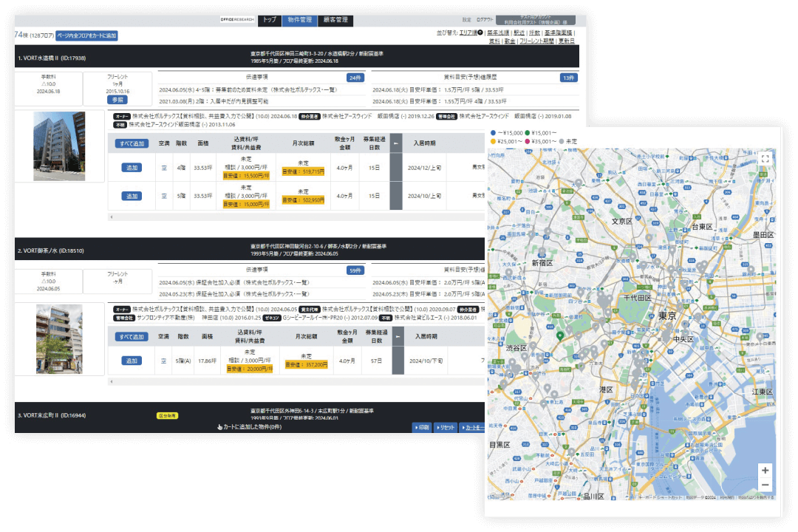Click the VORT御茶ノ水 table scrollbar

coord(296,381)
